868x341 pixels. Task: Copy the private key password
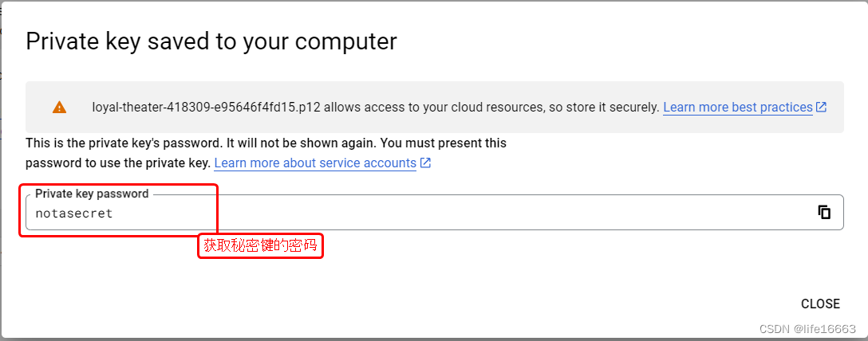824,212
